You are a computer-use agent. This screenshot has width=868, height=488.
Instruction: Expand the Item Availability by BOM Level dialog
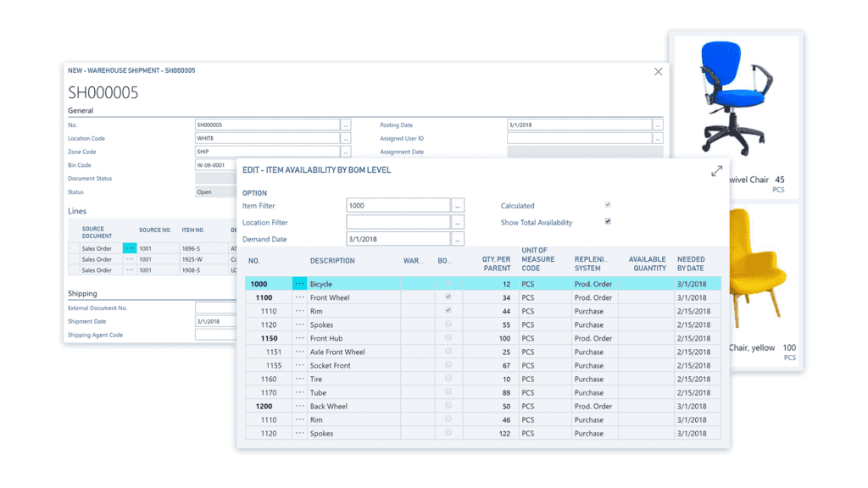[716, 171]
